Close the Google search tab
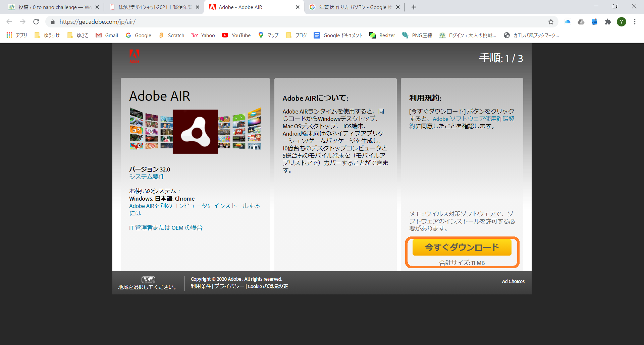Viewport: 644px width, 345px height. pyautogui.click(x=398, y=7)
